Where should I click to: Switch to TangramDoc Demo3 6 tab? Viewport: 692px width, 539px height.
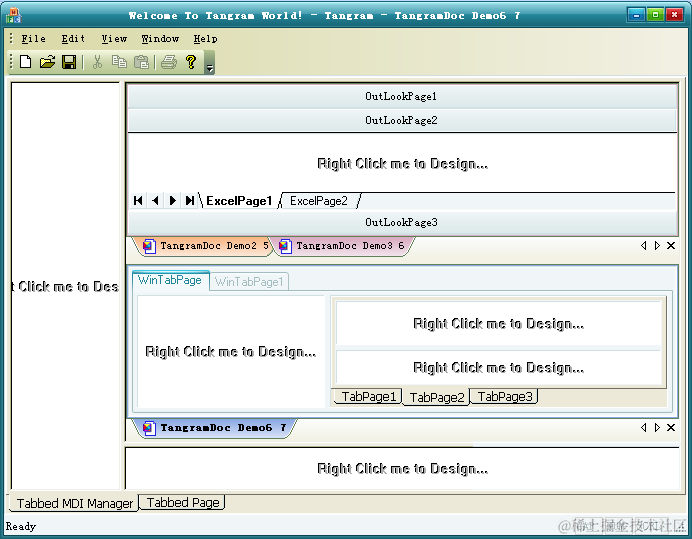coord(344,246)
